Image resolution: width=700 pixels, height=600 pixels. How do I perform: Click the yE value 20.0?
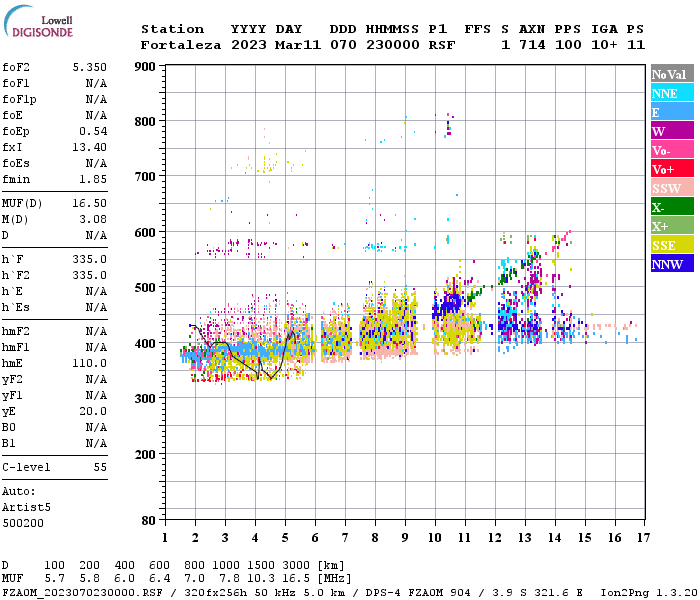pyautogui.click(x=93, y=411)
